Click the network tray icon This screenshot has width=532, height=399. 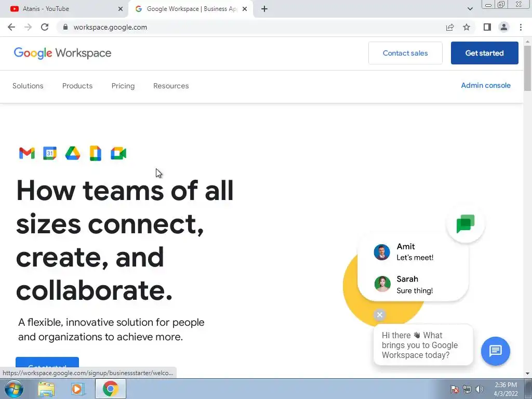(467, 389)
